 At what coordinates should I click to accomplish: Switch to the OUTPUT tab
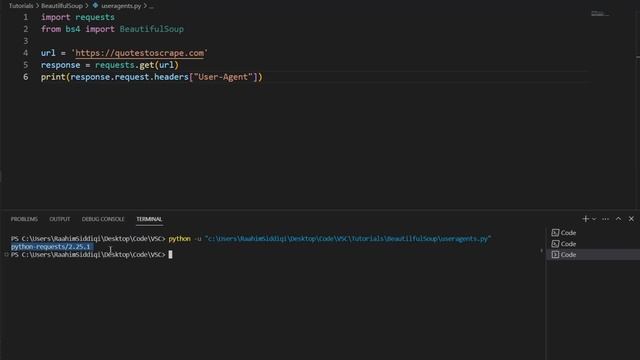tap(60, 219)
